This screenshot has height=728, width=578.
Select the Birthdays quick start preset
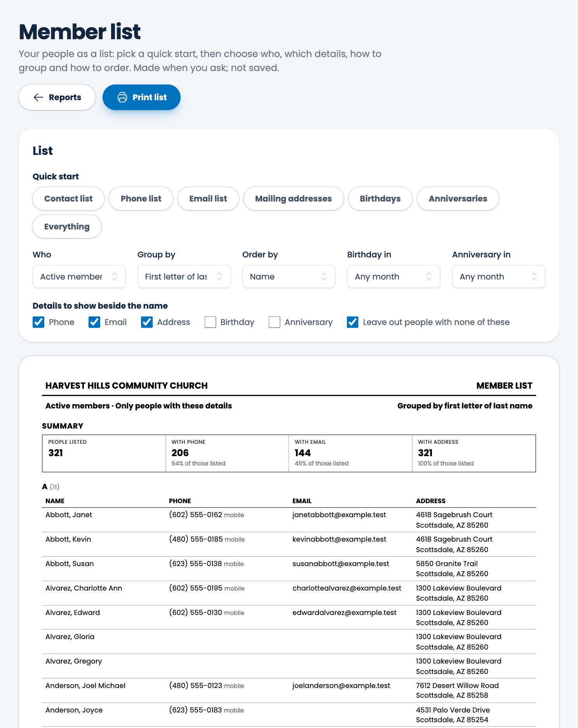tap(380, 199)
